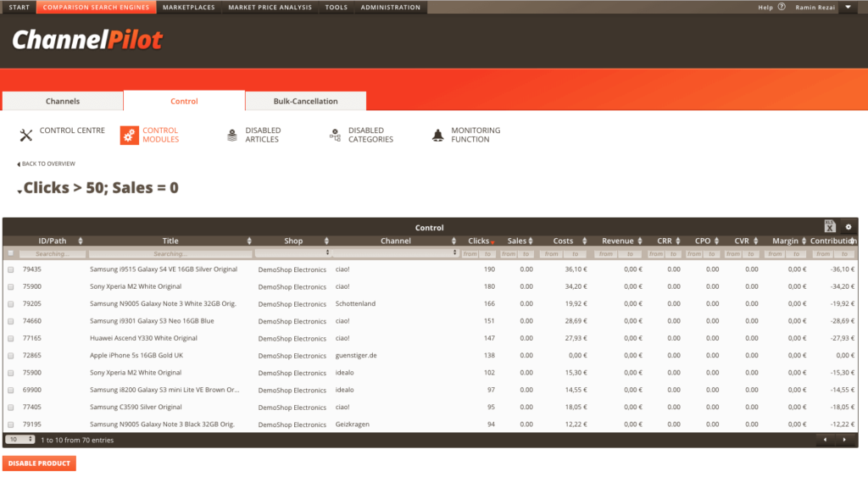Image resolution: width=868 pixels, height=477 pixels.
Task: Check the box for product 79435
Action: [11, 269]
